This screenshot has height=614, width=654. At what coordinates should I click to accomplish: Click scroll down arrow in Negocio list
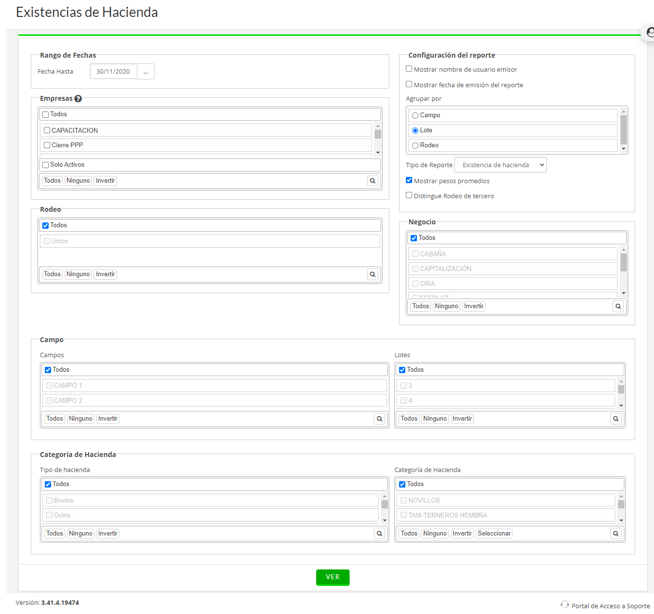pos(624,293)
